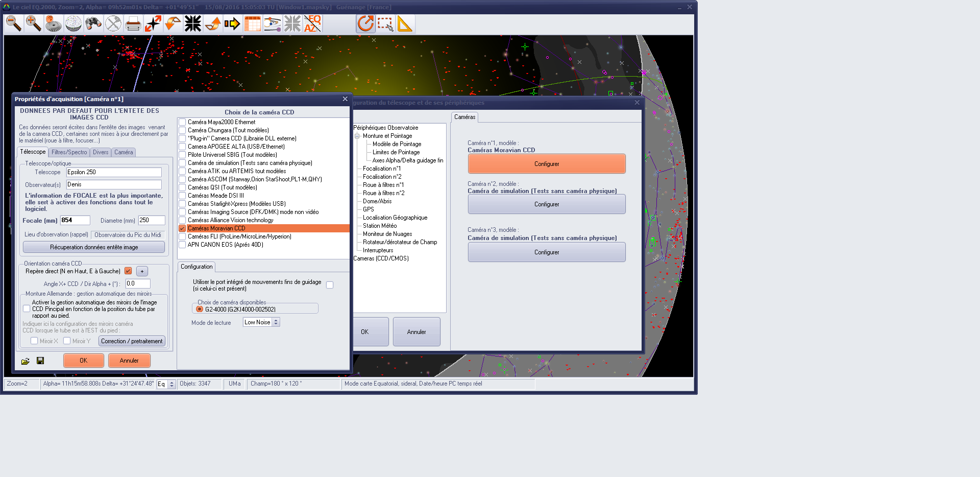Toggle the EQ/AZ coordinate mode icon
Screen dimensions: 980x477
(312, 23)
